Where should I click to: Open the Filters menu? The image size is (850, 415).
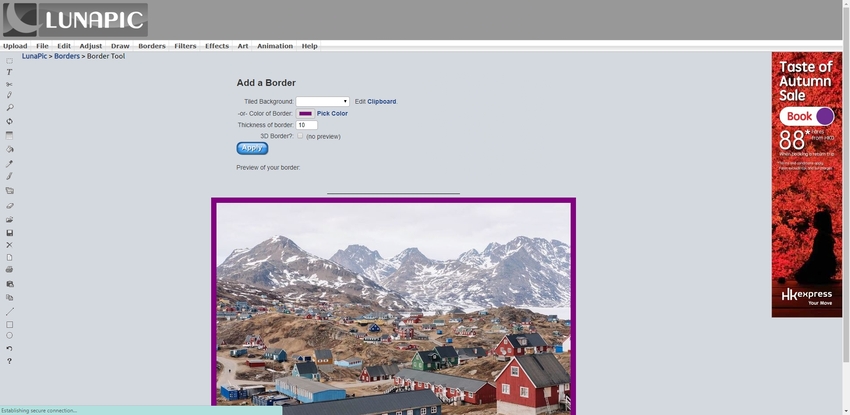pyautogui.click(x=185, y=46)
